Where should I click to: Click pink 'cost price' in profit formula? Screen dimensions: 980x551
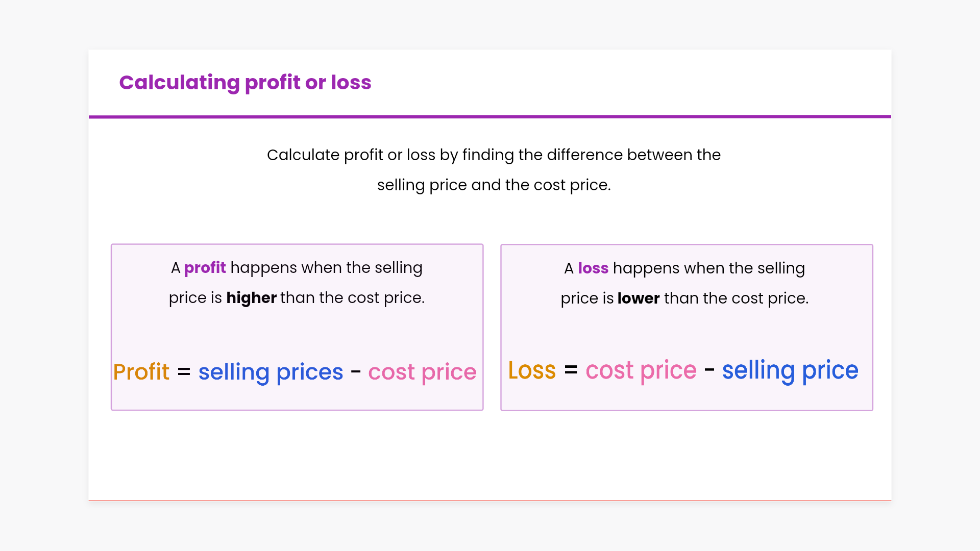click(x=422, y=372)
